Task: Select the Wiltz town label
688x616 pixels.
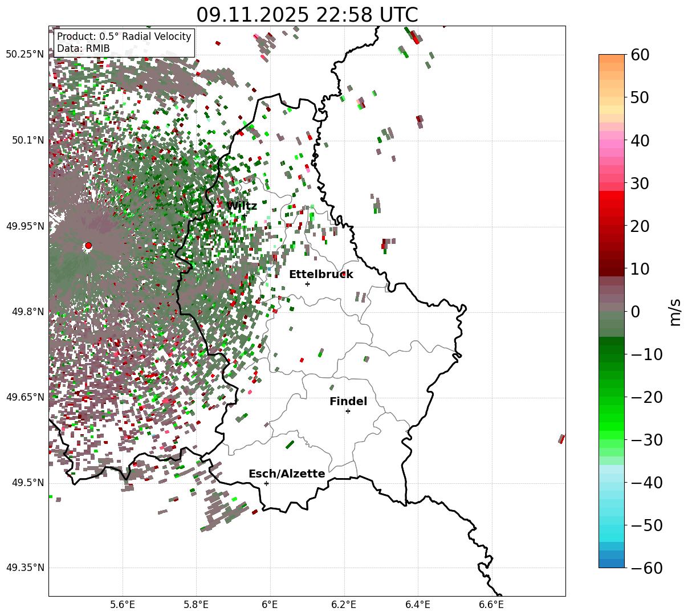Action: tap(242, 206)
